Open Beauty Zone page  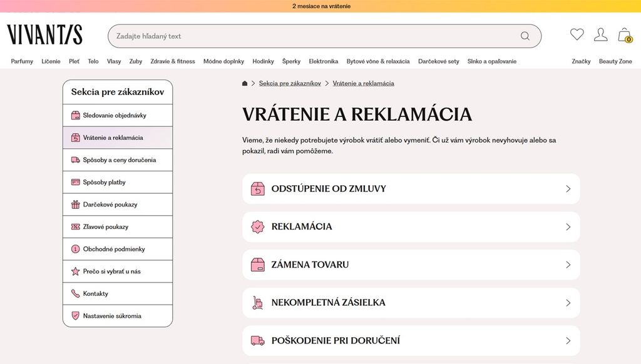(615, 61)
